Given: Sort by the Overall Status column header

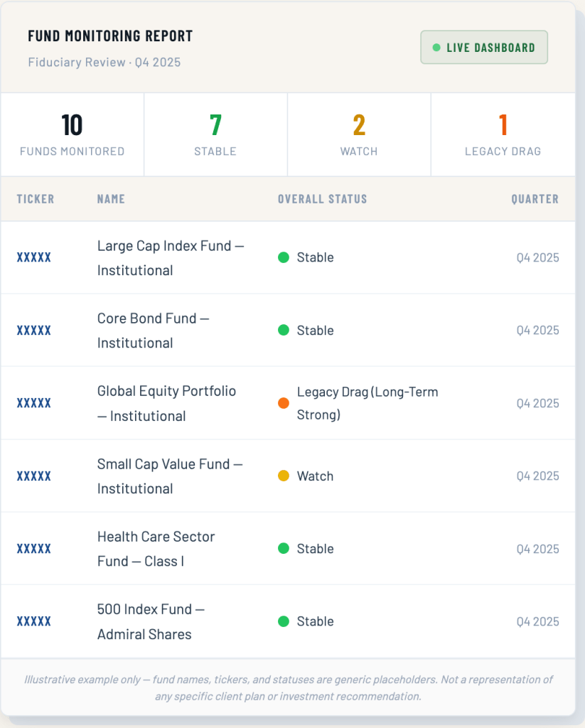Looking at the screenshot, I should (x=322, y=199).
